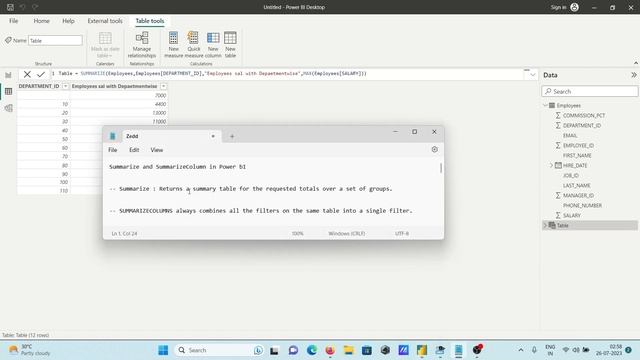This screenshot has height=360, width=640.
Task: Select DEPARTMENT_ID field in Data pane
Action: click(582, 125)
